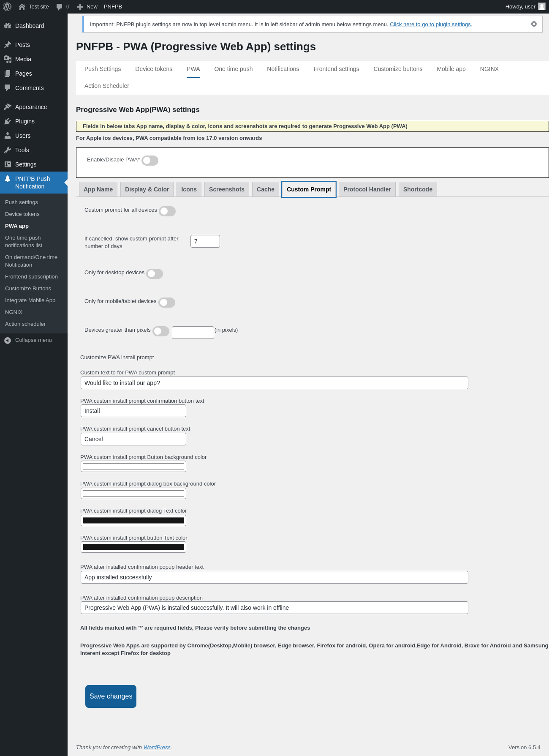Toggle Devices greater than pixels switch

pyautogui.click(x=161, y=331)
